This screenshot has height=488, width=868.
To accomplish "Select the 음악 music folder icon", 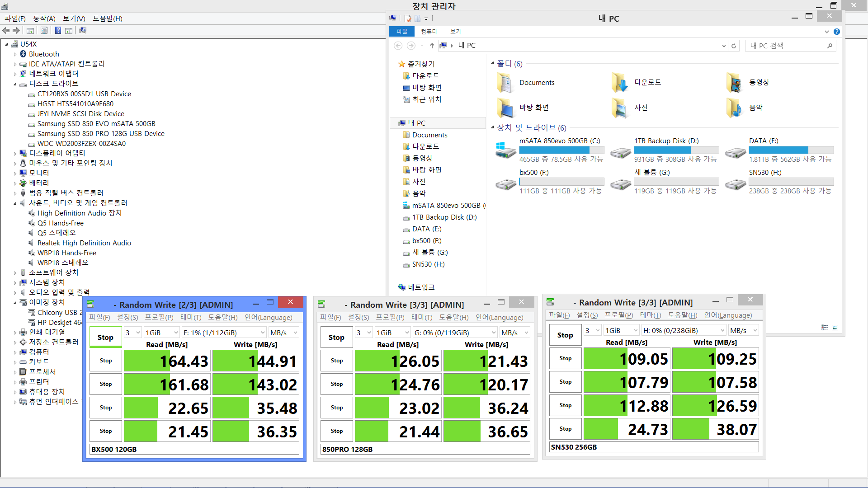I will (x=734, y=108).
